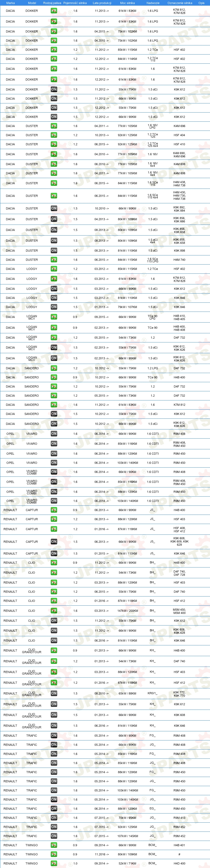Click the '65kW / 88KM' power cell
This screenshot has height=868, width=210.
(127, 693)
